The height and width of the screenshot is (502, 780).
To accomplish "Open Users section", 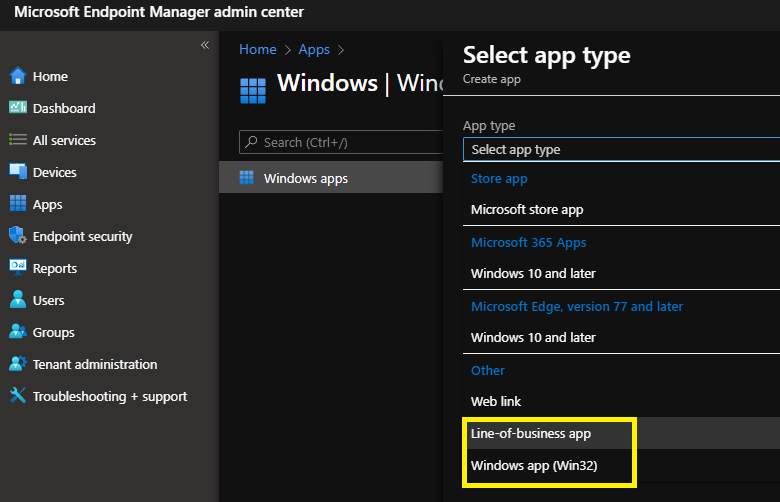I will click(x=48, y=301).
